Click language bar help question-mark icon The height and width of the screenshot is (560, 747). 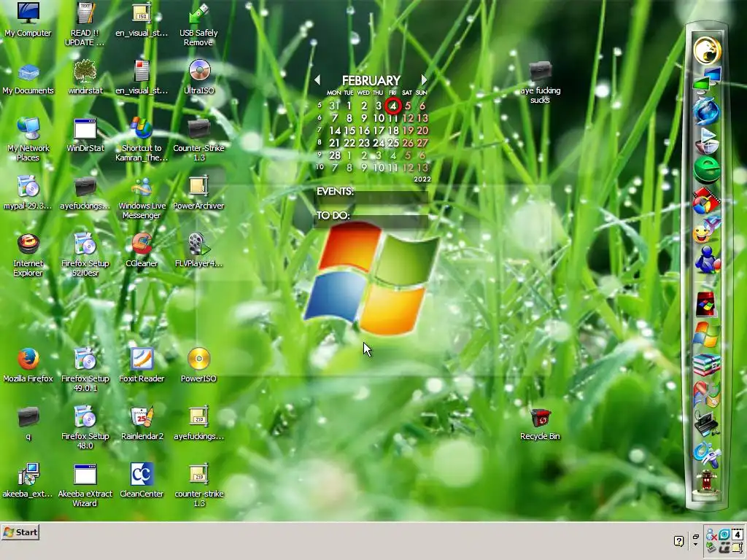pyautogui.click(x=679, y=541)
